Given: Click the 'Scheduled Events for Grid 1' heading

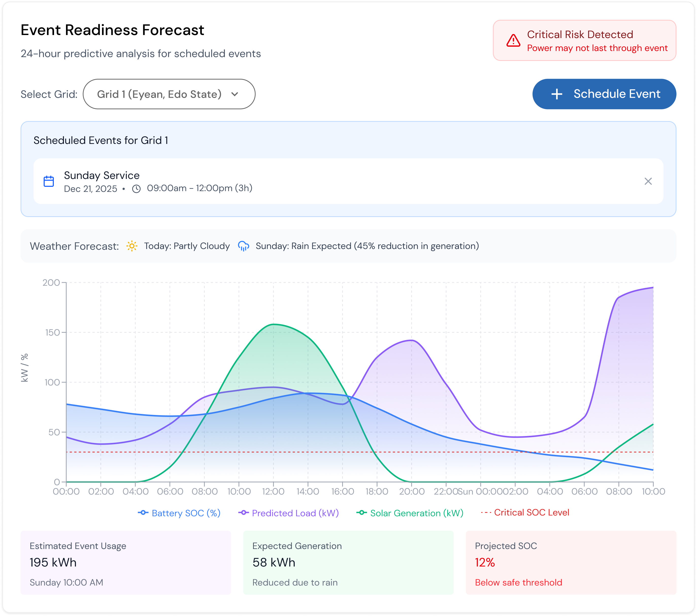Looking at the screenshot, I should (101, 140).
